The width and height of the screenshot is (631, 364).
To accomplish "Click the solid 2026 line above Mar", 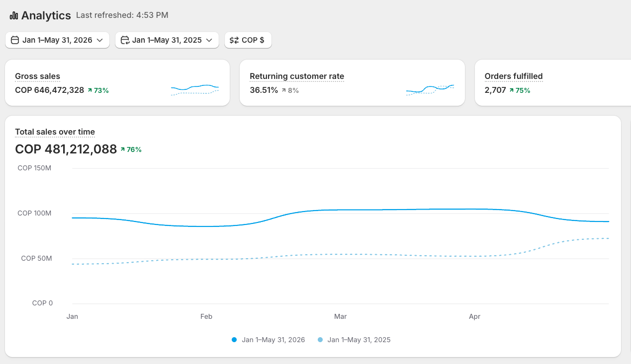I will [x=340, y=210].
